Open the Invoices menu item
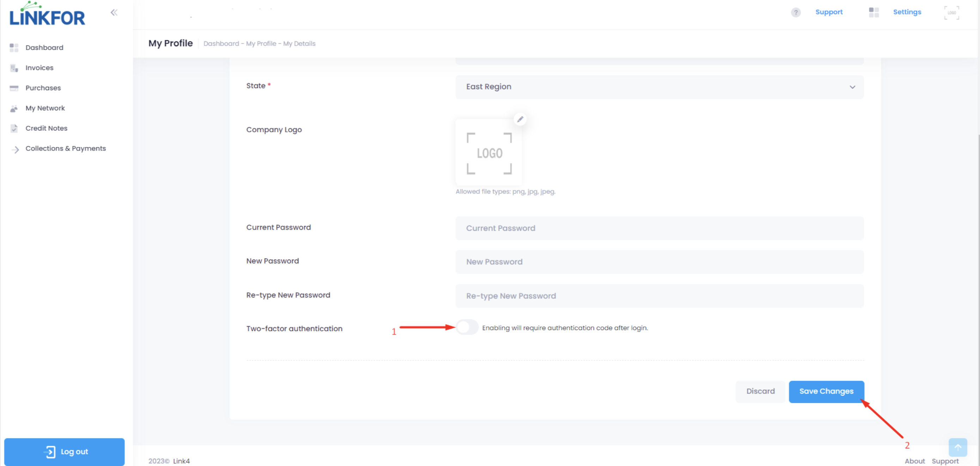 [x=39, y=68]
